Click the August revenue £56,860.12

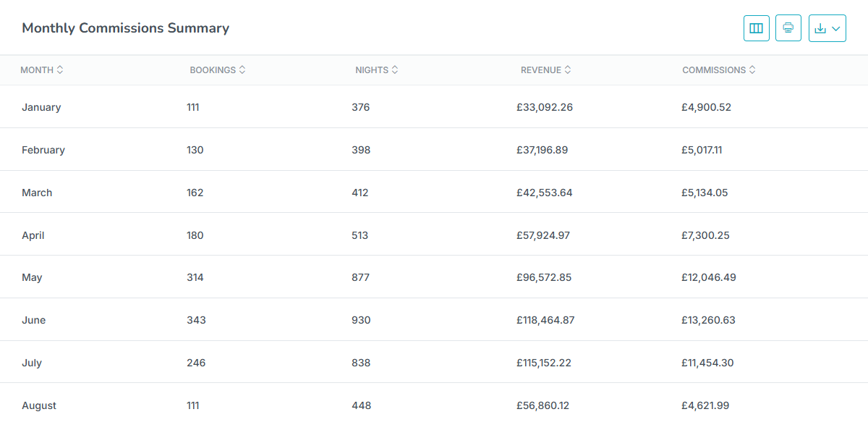pyautogui.click(x=542, y=405)
